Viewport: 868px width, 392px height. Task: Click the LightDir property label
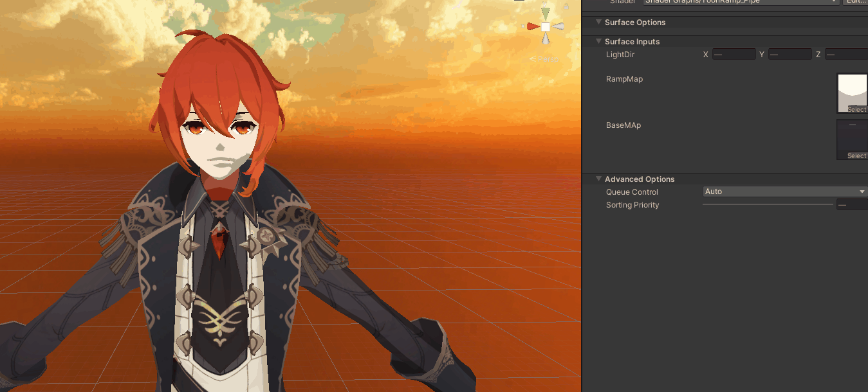pyautogui.click(x=620, y=55)
